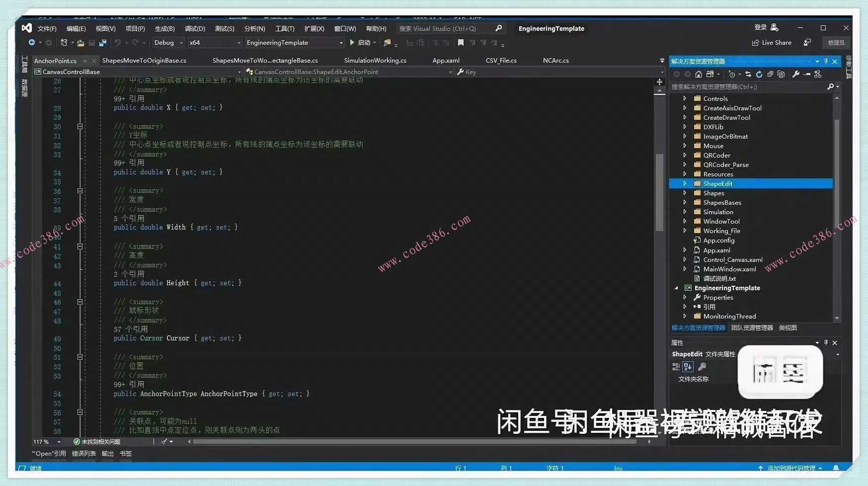Click the Navigate Backward arrow icon

pos(32,43)
